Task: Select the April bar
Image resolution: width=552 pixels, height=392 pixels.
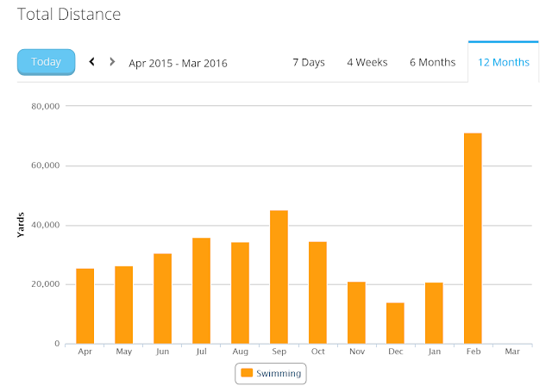Action: click(85, 306)
